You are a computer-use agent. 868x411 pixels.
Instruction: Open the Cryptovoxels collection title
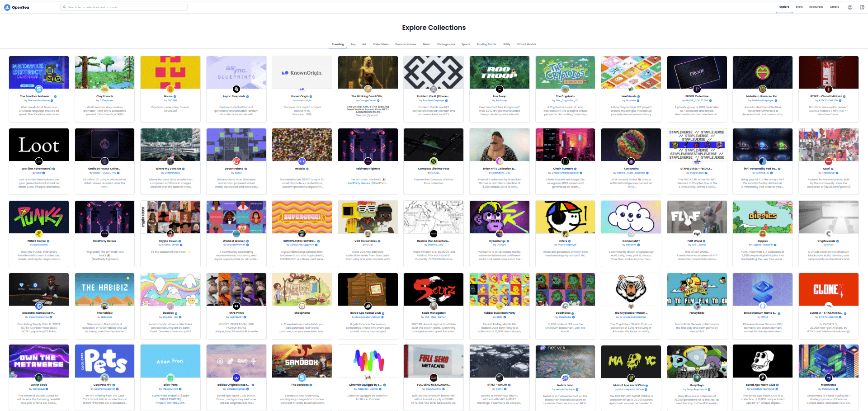point(826,241)
